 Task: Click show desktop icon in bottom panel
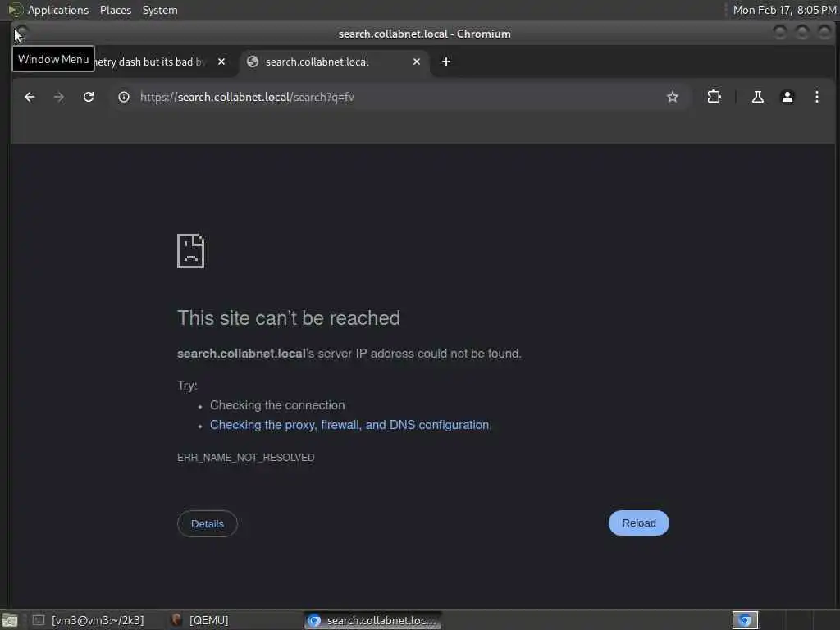[x=10, y=620]
